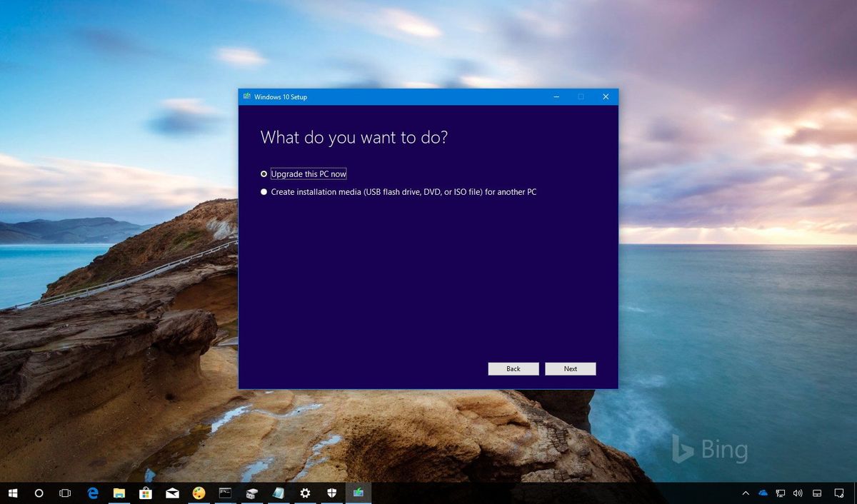This screenshot has width=857, height=504.
Task: Launch the Microsoft Store app
Action: [x=146, y=493]
